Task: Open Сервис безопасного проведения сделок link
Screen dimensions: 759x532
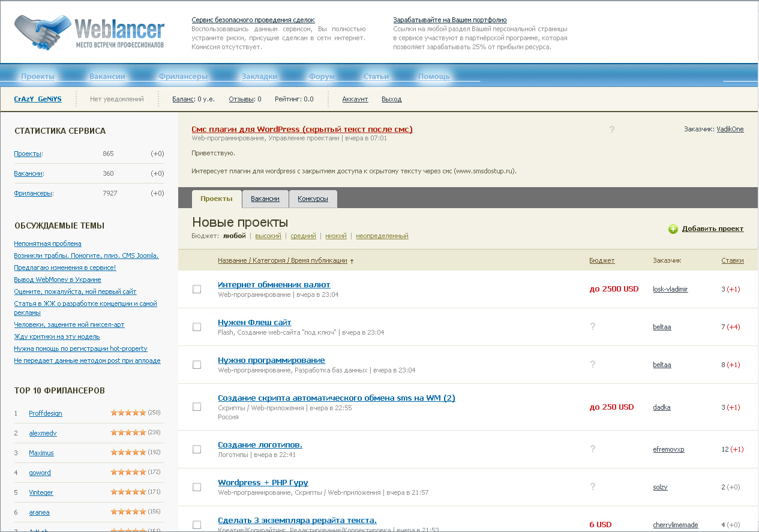Action: coord(253,20)
